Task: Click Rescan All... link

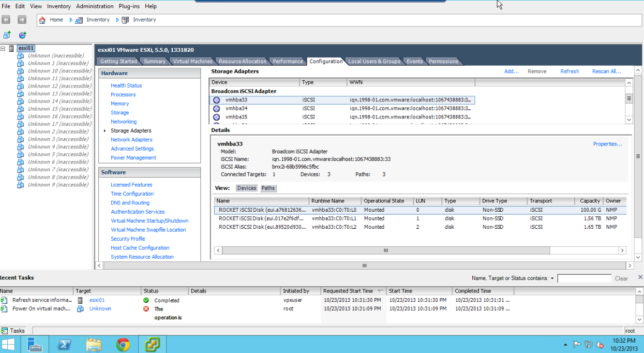Action: (x=607, y=71)
